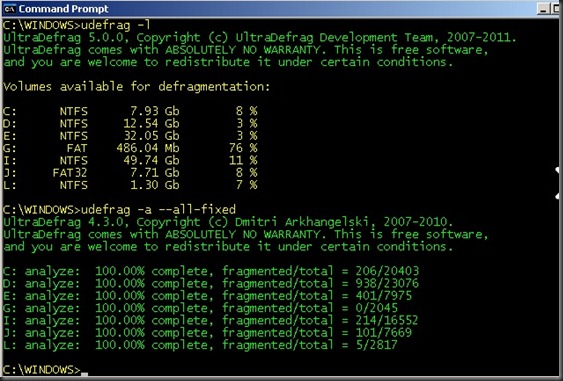Click the C: analyze line showing 206/20403
Image resolution: width=563 pixels, height=381 pixels.
(x=211, y=271)
